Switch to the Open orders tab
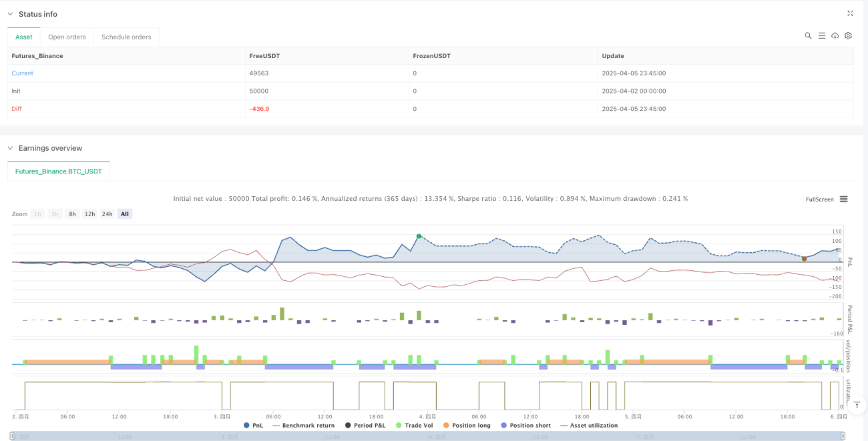868x441 pixels. coord(67,37)
